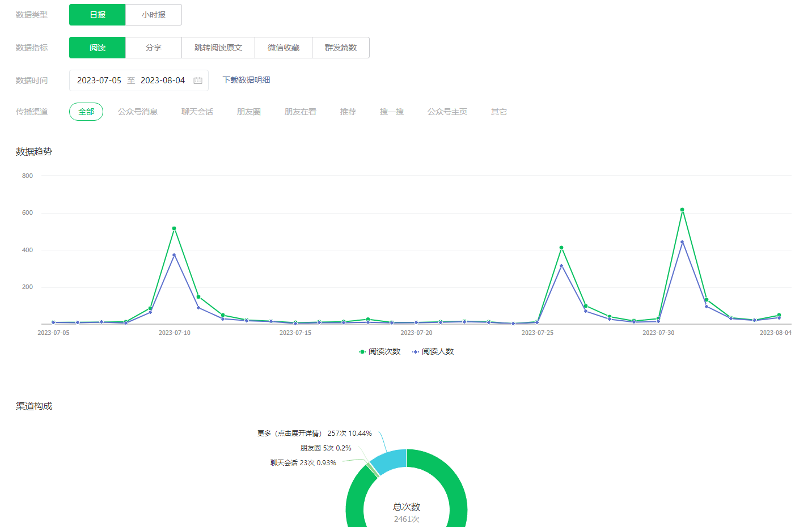
Task: Expand 更多 (点击展开详情) pie label
Action: [x=289, y=433]
